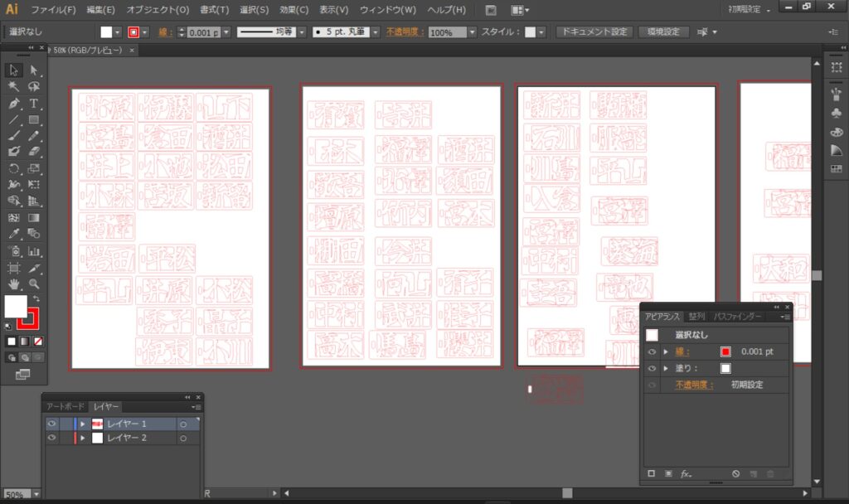Image resolution: width=849 pixels, height=504 pixels.
Task: Open the opacity 100% dropdown
Action: 472,32
